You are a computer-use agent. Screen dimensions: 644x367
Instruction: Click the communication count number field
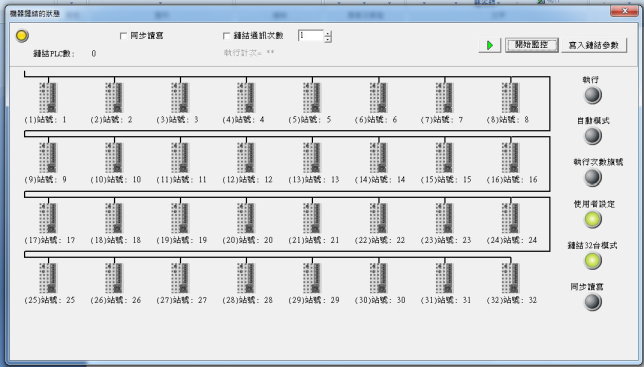pyautogui.click(x=311, y=36)
